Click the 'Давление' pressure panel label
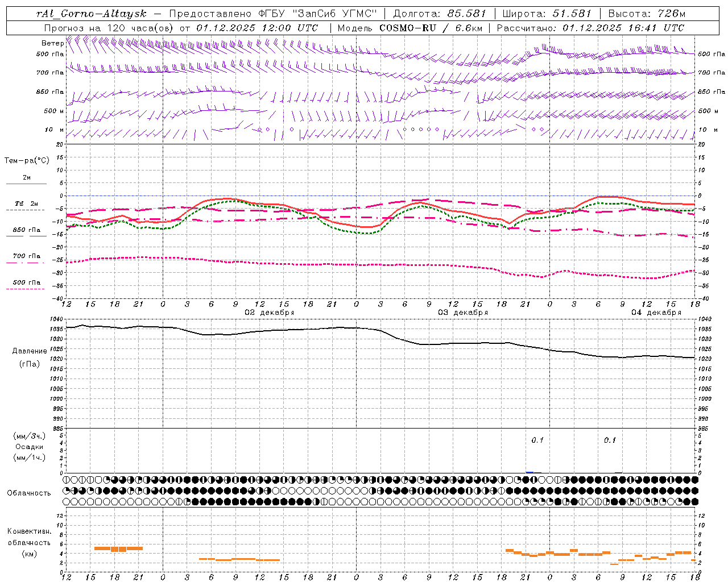Screen dimensions: 728x582 click(30, 351)
